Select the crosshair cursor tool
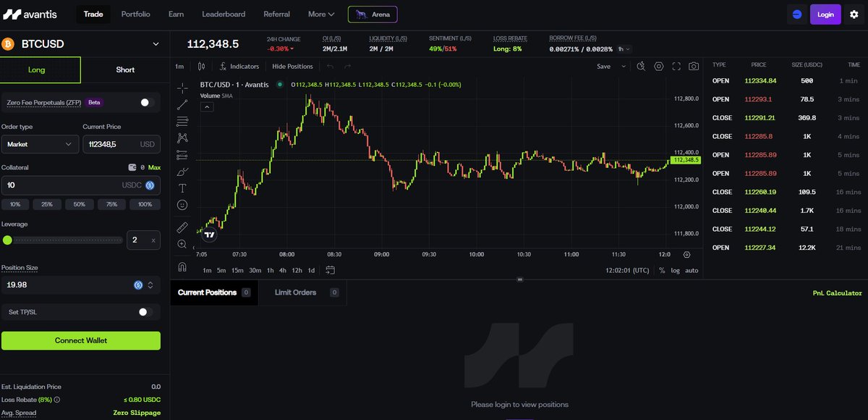The image size is (868, 420). pyautogui.click(x=182, y=88)
